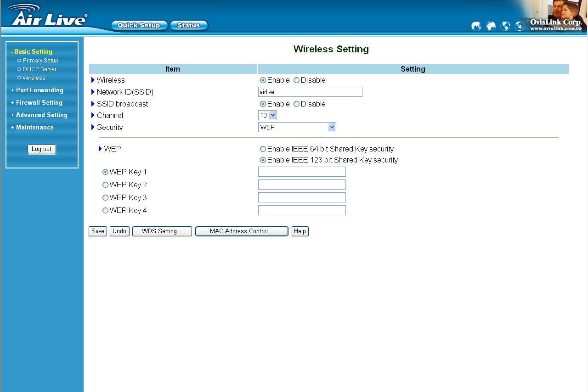Screen dimensions: 588x392
Task: Open the Quick Setup tab
Action: pos(139,26)
